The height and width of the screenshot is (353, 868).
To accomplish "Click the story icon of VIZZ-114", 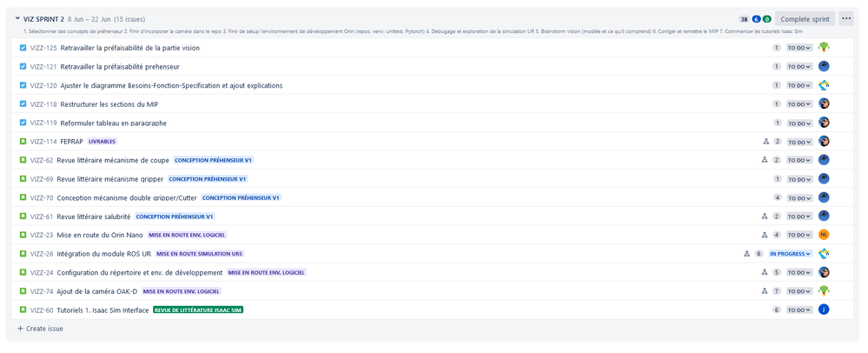I will click(x=23, y=142).
